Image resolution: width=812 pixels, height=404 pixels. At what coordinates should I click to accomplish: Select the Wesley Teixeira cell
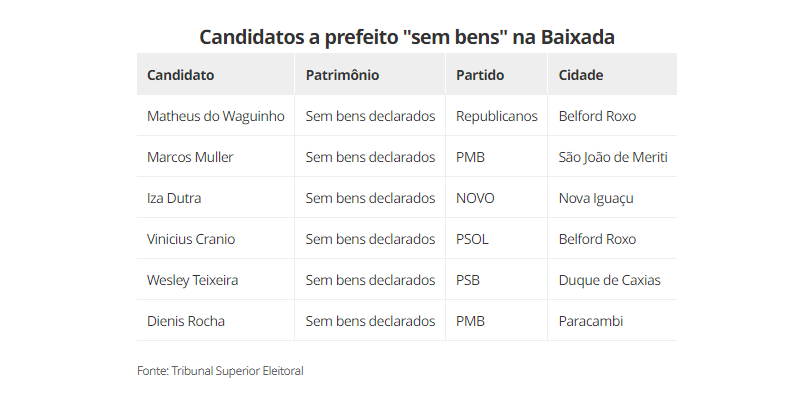192,280
